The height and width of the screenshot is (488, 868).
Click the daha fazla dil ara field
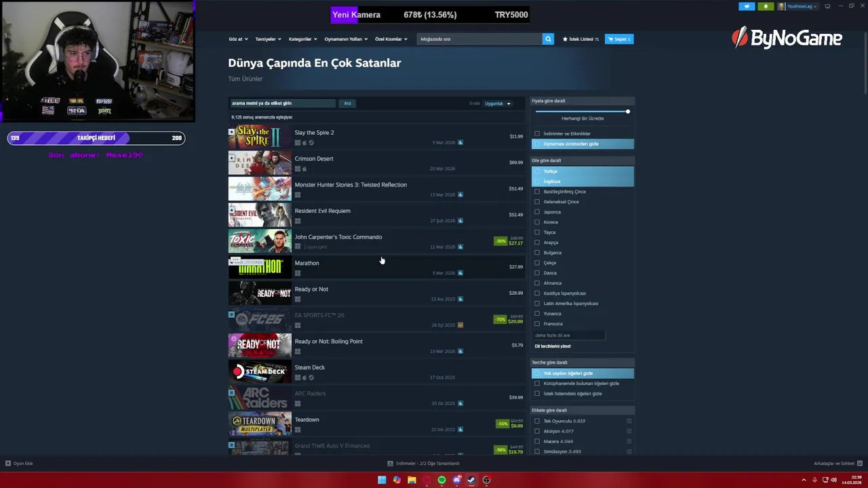[x=568, y=335]
